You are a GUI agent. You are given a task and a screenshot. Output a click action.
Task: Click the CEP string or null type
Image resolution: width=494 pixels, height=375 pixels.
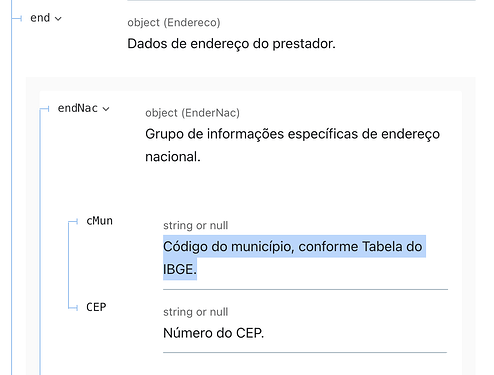click(196, 312)
